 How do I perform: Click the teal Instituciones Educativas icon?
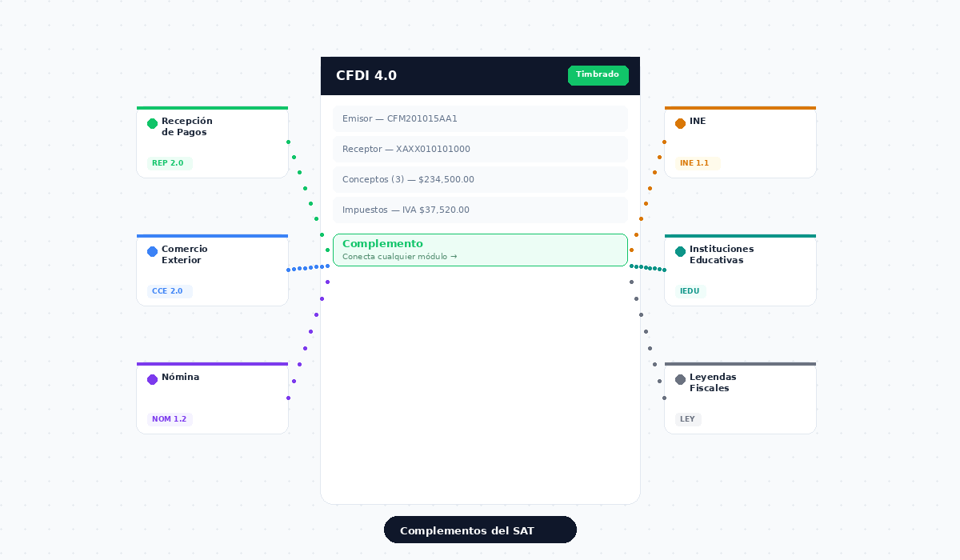tap(680, 251)
